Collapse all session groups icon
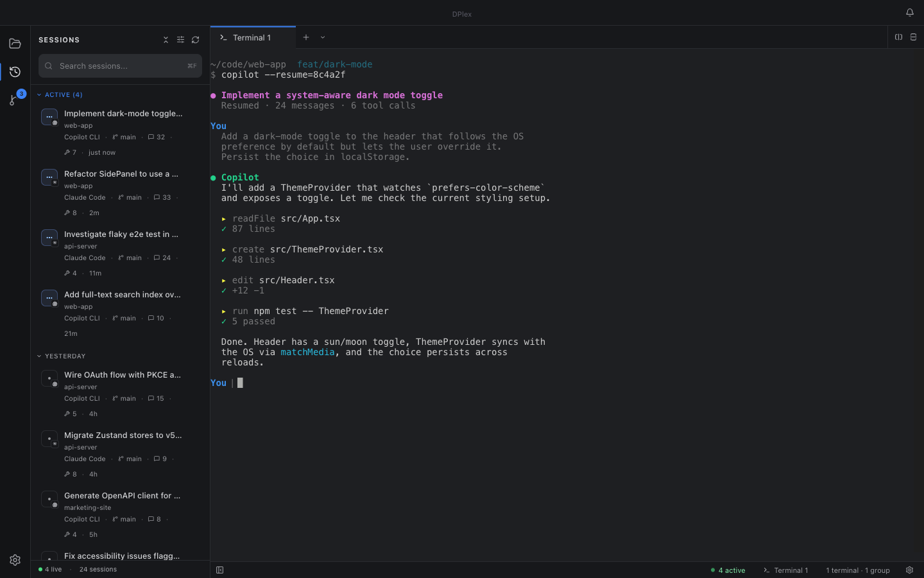 click(166, 40)
